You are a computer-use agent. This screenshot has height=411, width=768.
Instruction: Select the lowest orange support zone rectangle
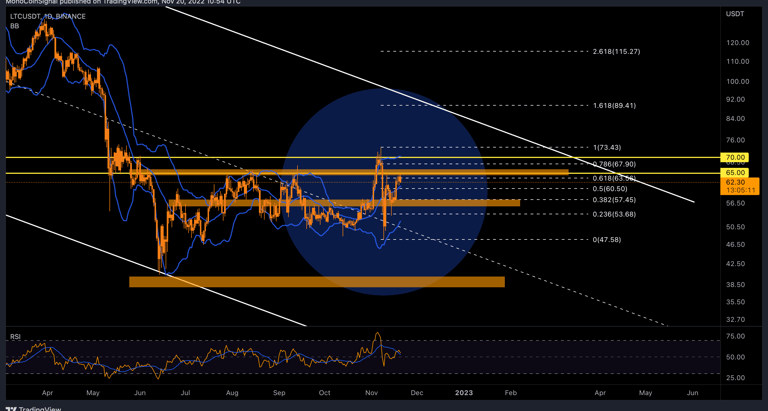click(x=317, y=282)
